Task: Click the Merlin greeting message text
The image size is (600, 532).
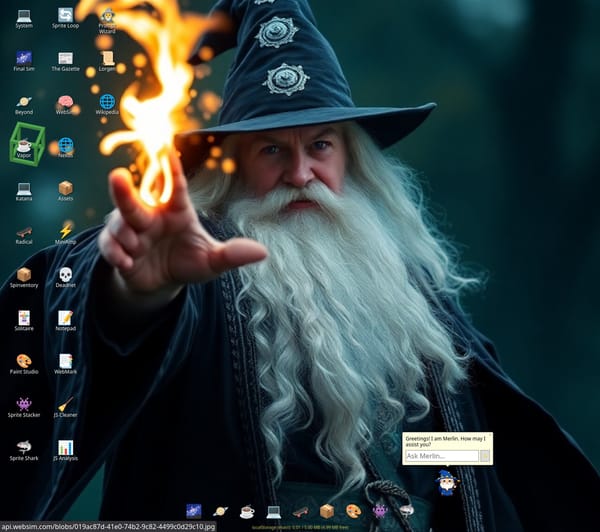Action: pyautogui.click(x=445, y=441)
